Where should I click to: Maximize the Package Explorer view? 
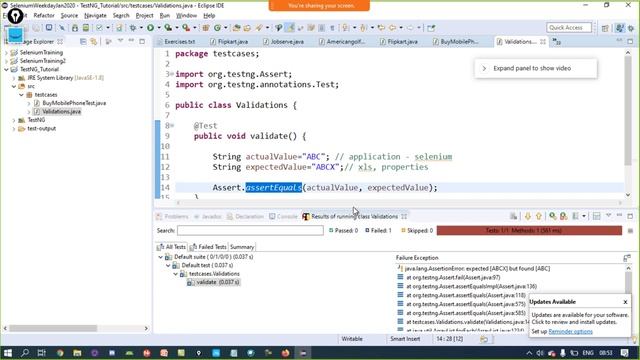point(142,41)
